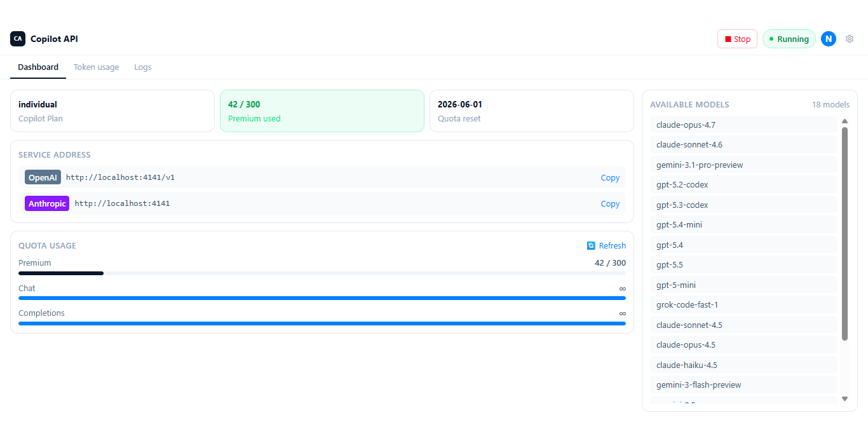868x443 pixels.
Task: Click the Copilot API title text
Action: pos(54,39)
